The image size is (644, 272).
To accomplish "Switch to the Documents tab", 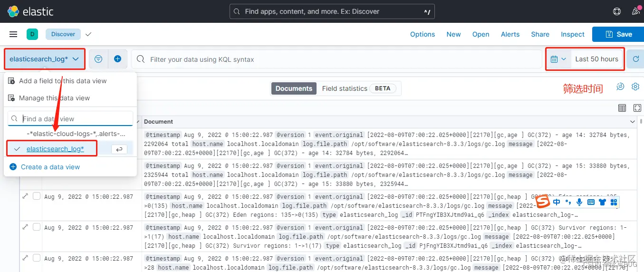I will coord(294,88).
